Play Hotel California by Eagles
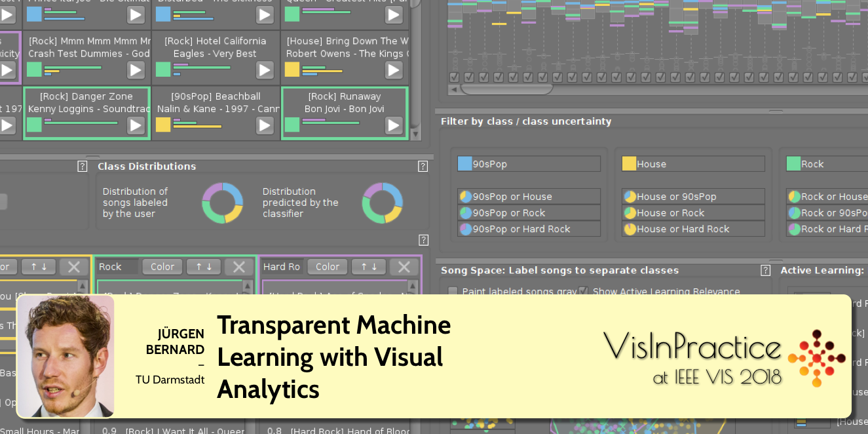The image size is (868, 434). pyautogui.click(x=265, y=70)
